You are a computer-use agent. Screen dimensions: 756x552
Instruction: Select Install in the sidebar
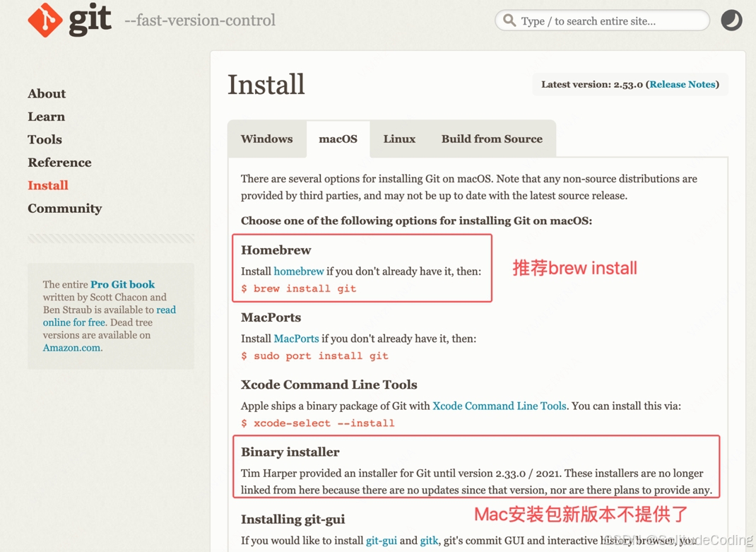pyautogui.click(x=48, y=185)
